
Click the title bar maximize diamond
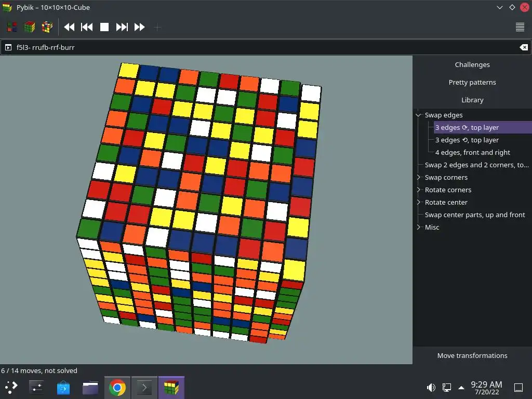(x=512, y=7)
